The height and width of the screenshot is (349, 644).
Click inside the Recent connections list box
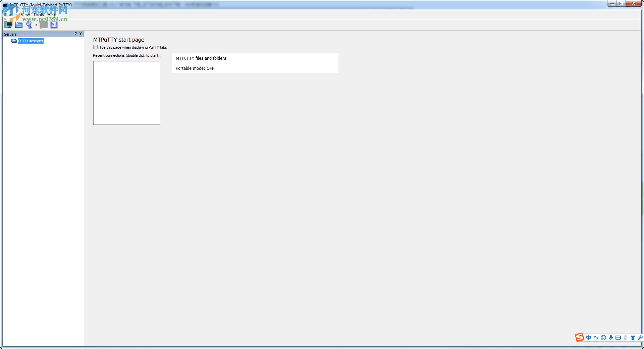coord(127,93)
